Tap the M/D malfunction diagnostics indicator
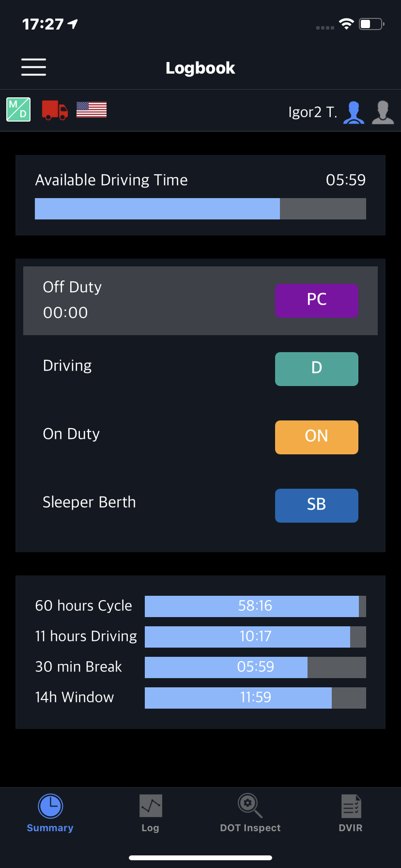Screen dimensions: 401x868 point(18,109)
